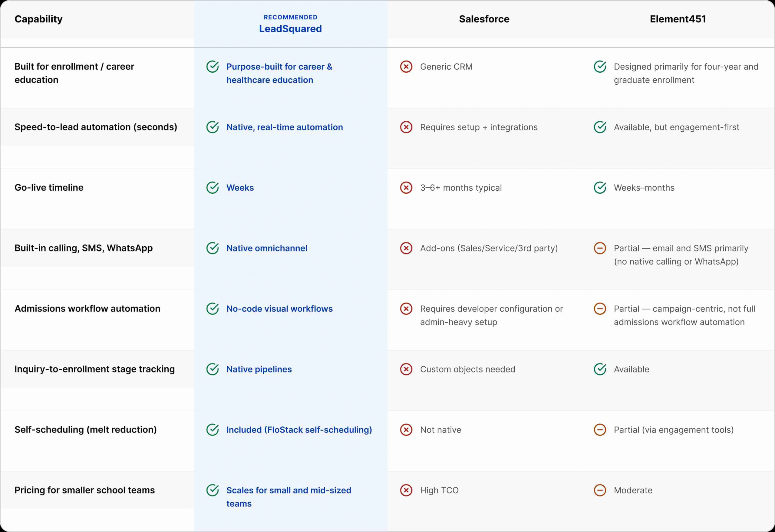Click the 'Admissions workflow automation' row label
775x532 pixels.
(87, 309)
